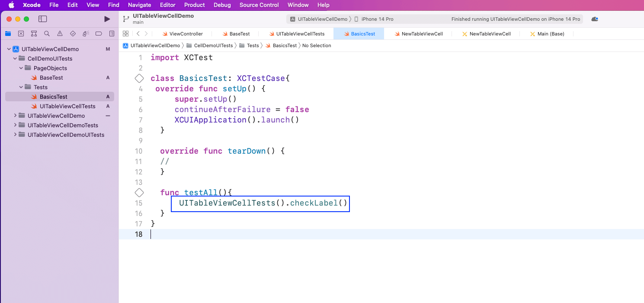Open the Breakpoint navigator

[x=99, y=34]
